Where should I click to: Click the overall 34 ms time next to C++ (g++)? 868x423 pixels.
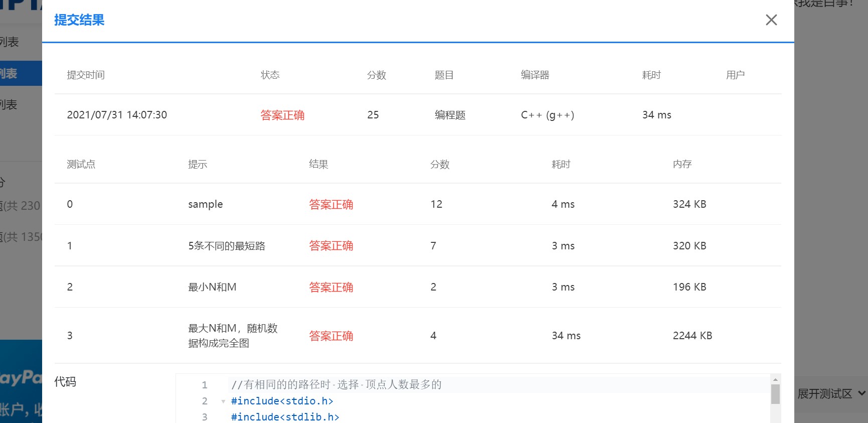click(x=657, y=115)
